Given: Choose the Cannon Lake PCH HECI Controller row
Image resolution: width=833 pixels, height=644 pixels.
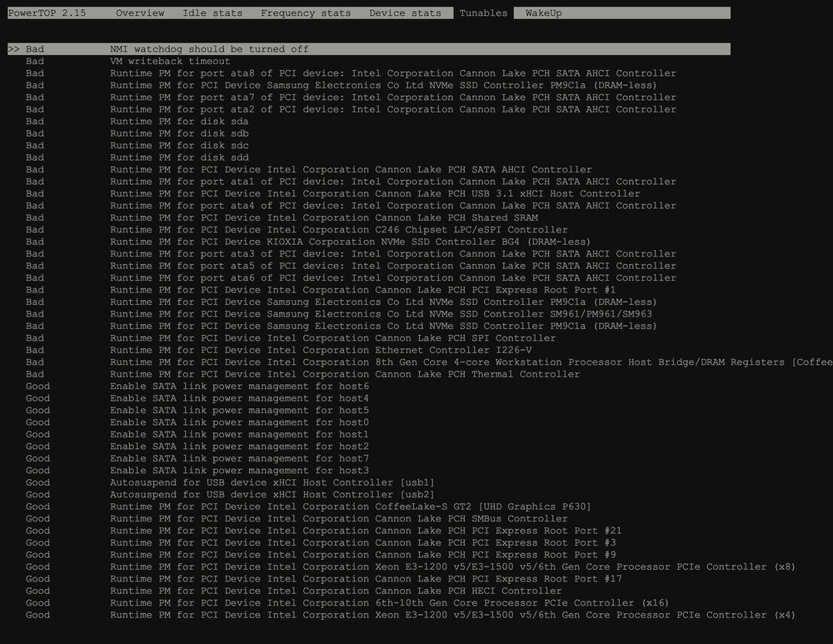Looking at the screenshot, I should [x=294, y=591].
